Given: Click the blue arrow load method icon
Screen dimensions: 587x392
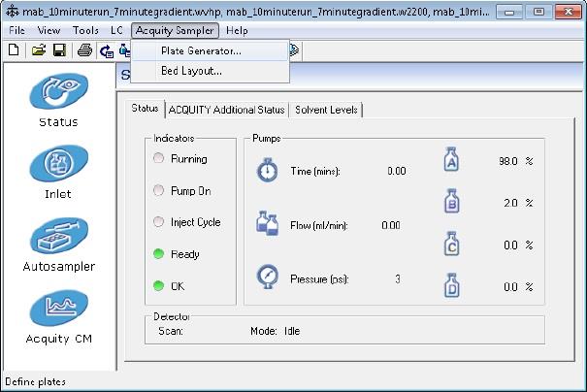Looking at the screenshot, I should (107, 50).
